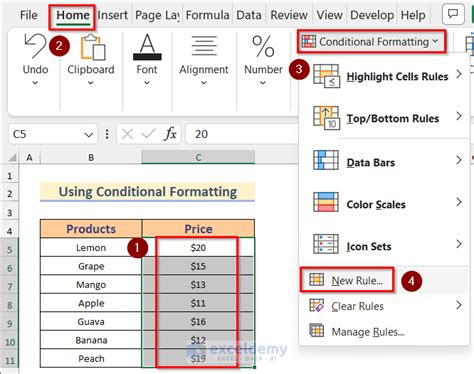Select the $11 price cell
The width and height of the screenshot is (474, 374).
pyautogui.click(x=198, y=303)
